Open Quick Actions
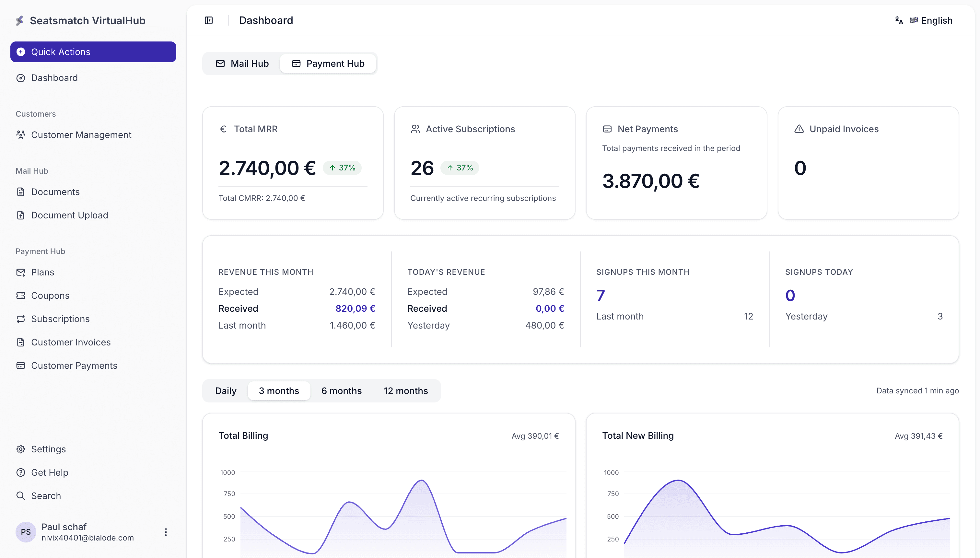This screenshot has width=980, height=558. (x=93, y=52)
